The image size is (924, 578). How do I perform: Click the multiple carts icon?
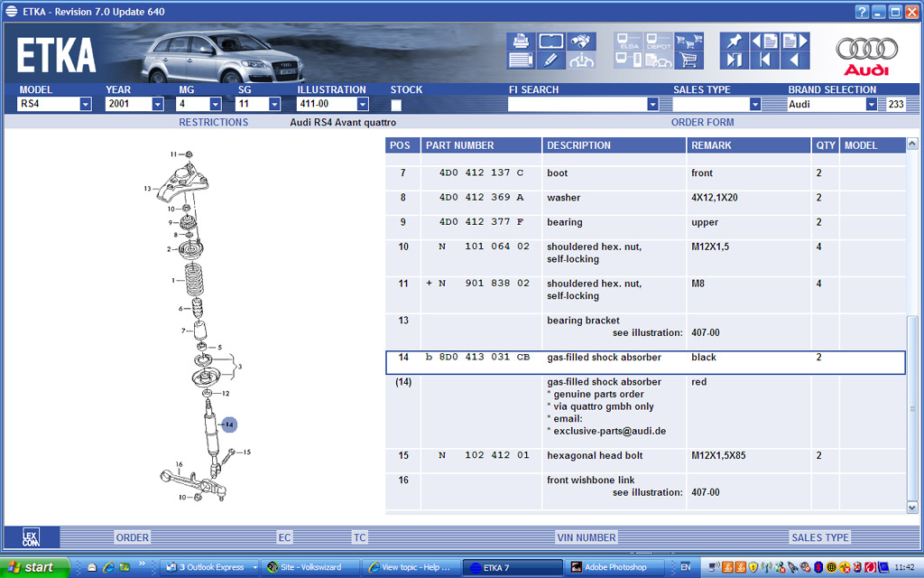pos(688,42)
